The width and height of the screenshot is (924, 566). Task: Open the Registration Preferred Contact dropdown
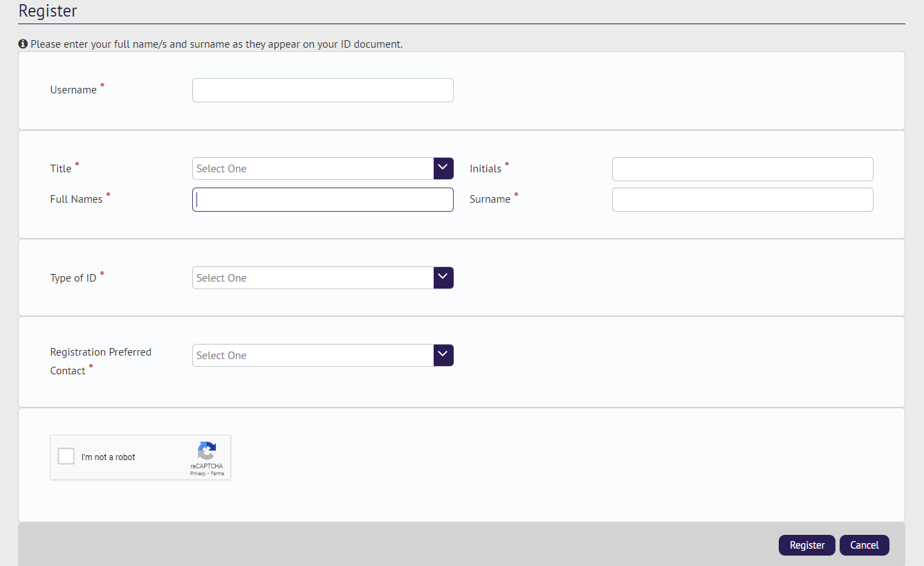(311, 355)
